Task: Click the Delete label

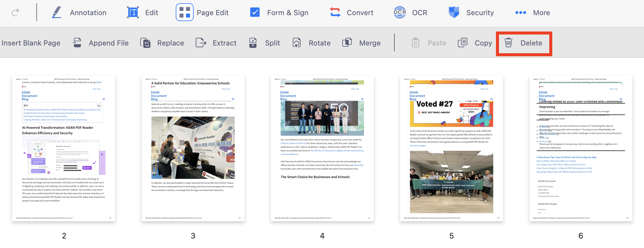Action: coord(531,43)
